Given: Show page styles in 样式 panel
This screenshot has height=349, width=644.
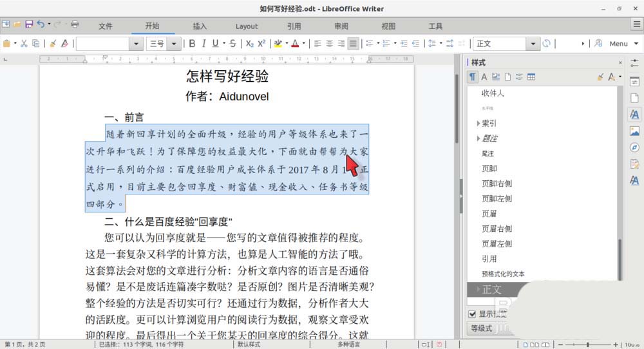Looking at the screenshot, I should click(507, 77).
